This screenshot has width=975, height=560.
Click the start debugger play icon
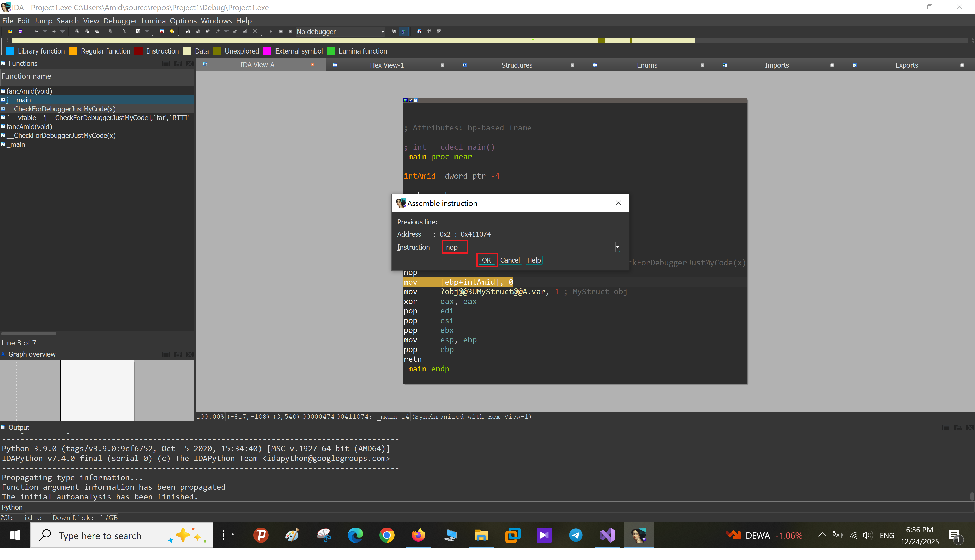[x=271, y=31]
